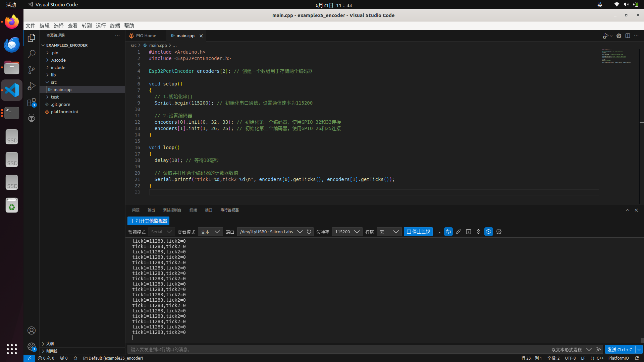The height and width of the screenshot is (362, 644).
Task: Click the split editor right icon
Action: (x=628, y=36)
